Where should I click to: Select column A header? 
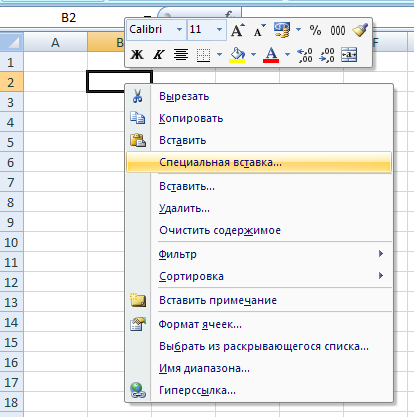coord(55,42)
